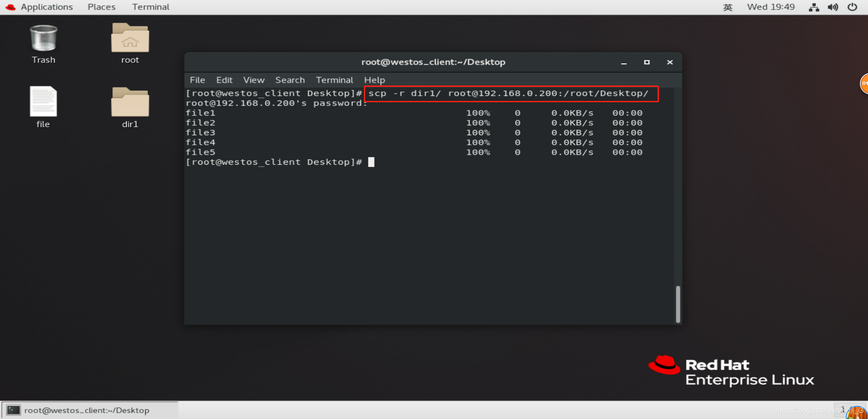Click the file5 transfer line
Image resolution: width=868 pixels, height=419 pixels.
[x=414, y=152]
